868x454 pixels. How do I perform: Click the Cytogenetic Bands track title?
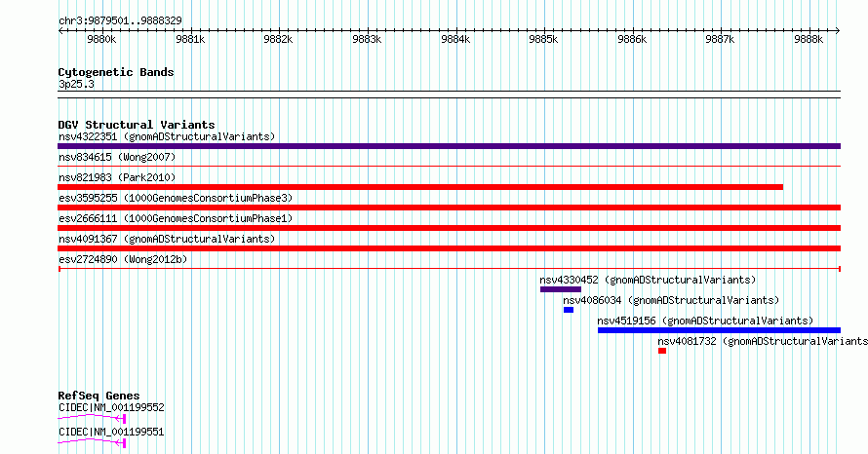point(116,72)
